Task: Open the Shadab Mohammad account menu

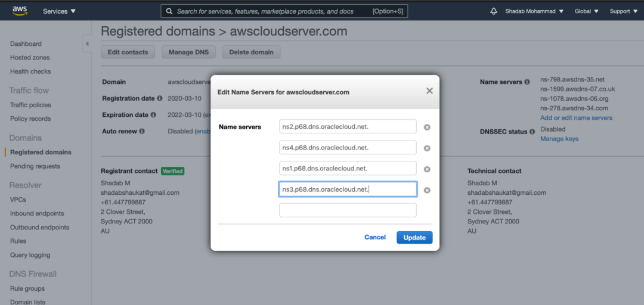Action: (534, 11)
